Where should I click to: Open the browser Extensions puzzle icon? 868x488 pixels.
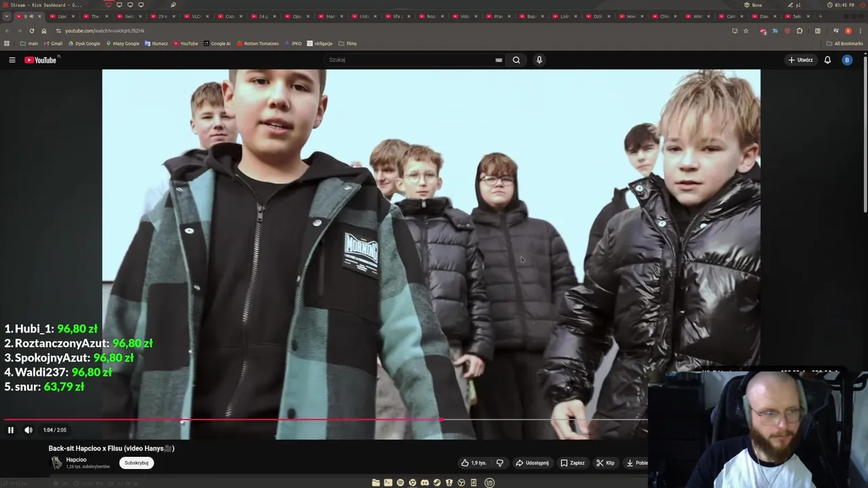(800, 30)
